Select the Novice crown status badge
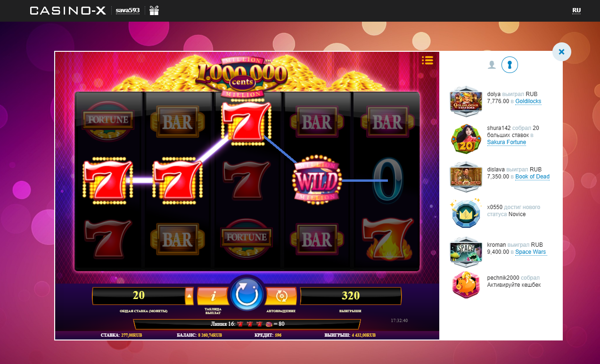 pyautogui.click(x=466, y=214)
